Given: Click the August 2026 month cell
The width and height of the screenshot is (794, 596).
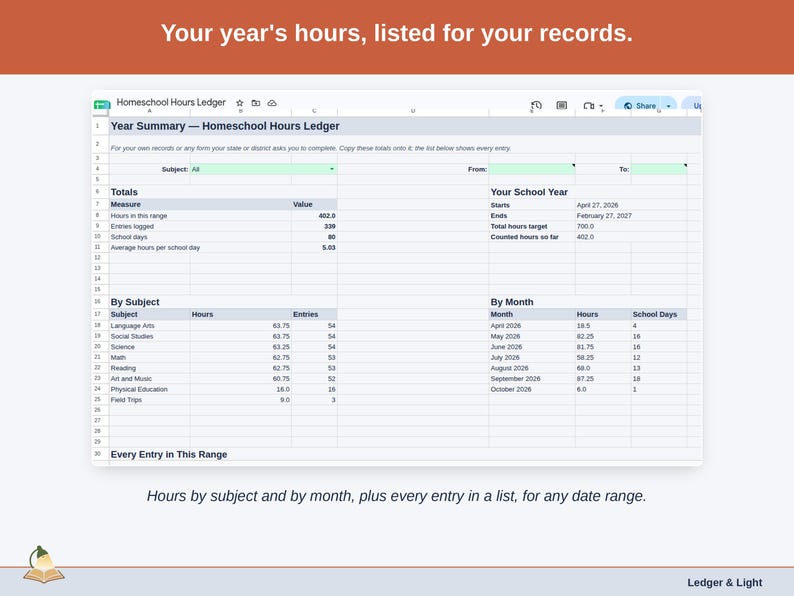Looking at the screenshot, I should pyautogui.click(x=509, y=368).
